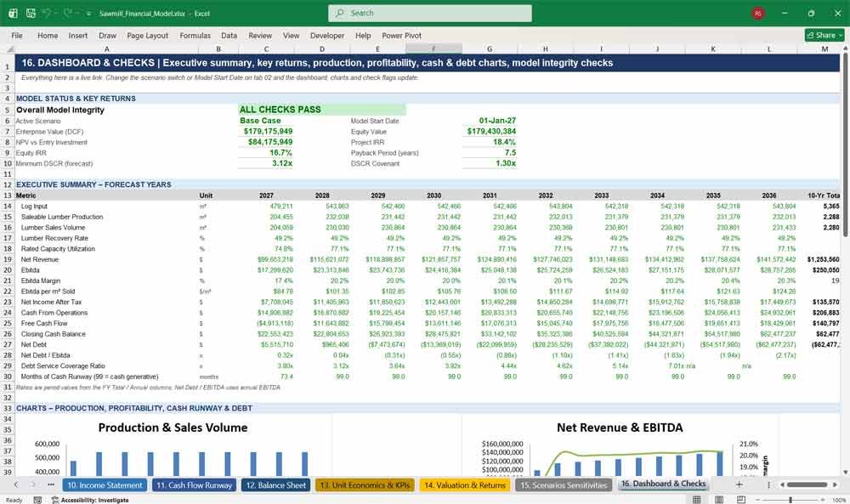This screenshot has height=504, width=850.
Task: Select the 16. Dashboard & Checks sheet tab
Action: (x=664, y=484)
